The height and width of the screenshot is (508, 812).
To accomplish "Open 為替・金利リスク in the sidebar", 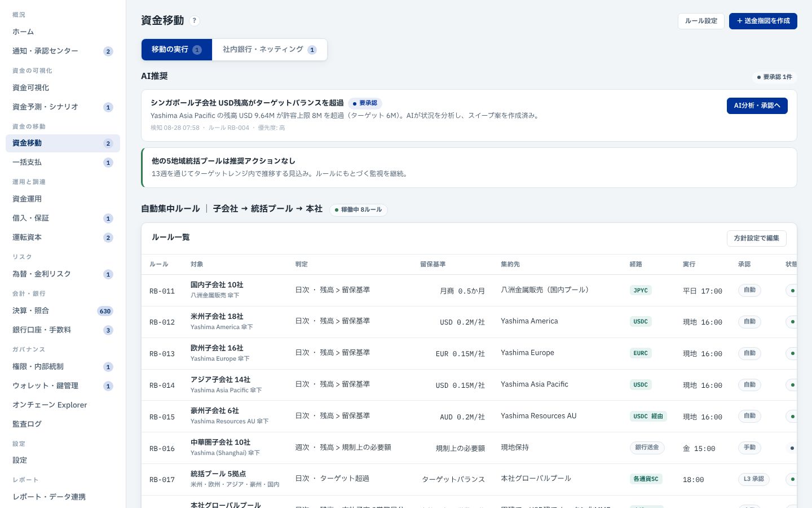I will [63, 274].
